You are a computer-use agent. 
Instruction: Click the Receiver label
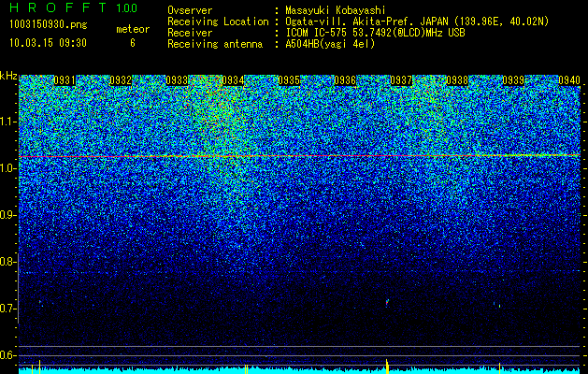[190, 33]
